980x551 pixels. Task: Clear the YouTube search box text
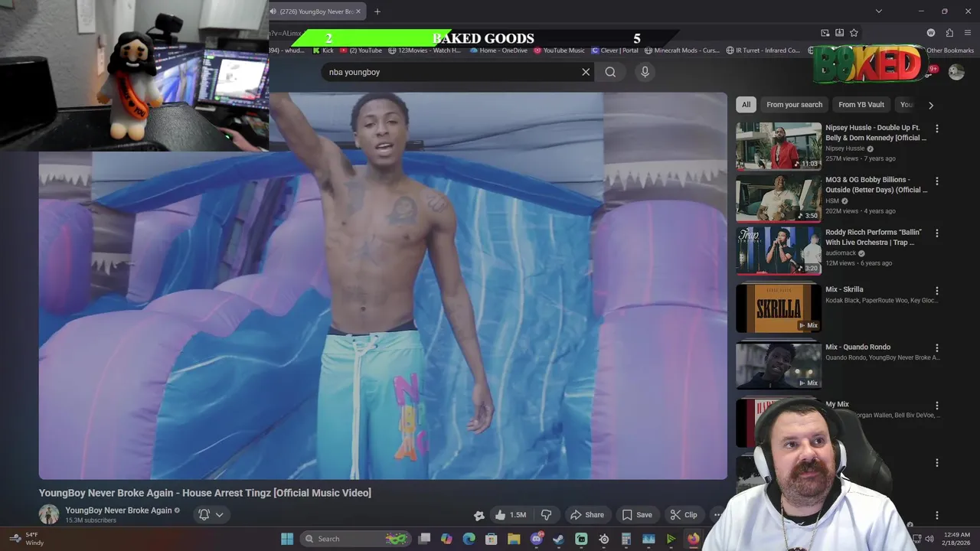[586, 72]
